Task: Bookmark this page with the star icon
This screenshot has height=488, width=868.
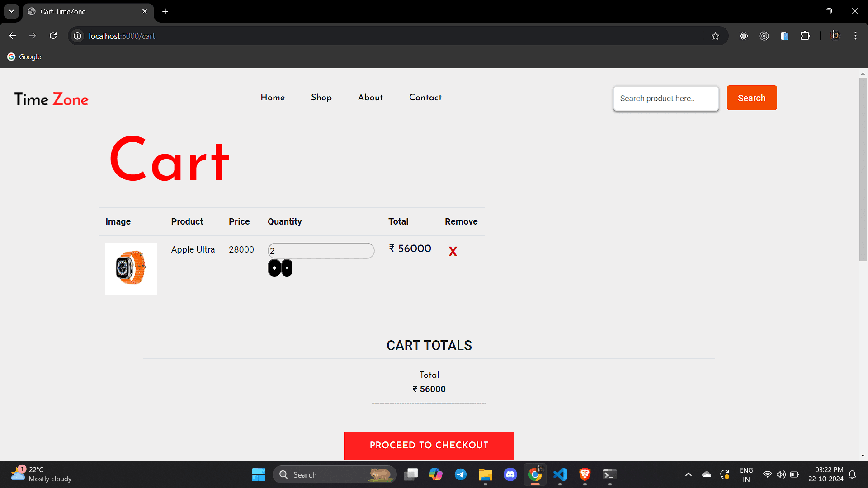Action: [715, 36]
